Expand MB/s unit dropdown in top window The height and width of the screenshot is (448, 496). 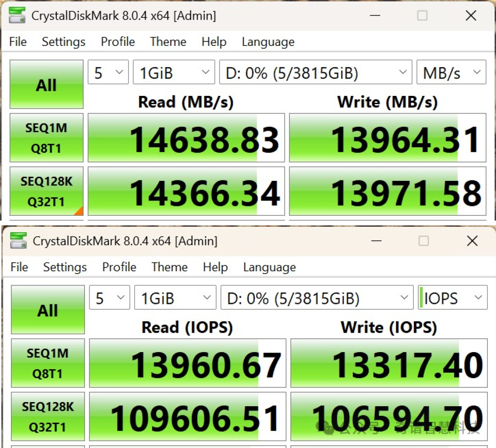tap(451, 72)
